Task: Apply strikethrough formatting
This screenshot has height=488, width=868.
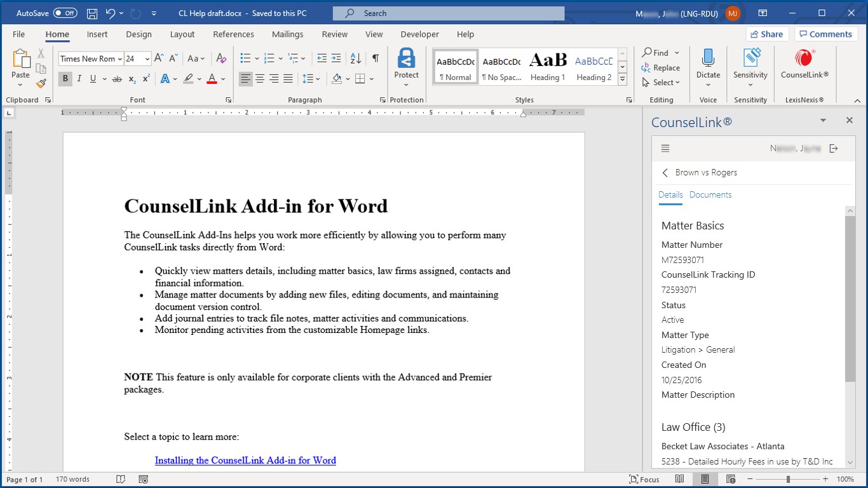Action: pyautogui.click(x=116, y=79)
